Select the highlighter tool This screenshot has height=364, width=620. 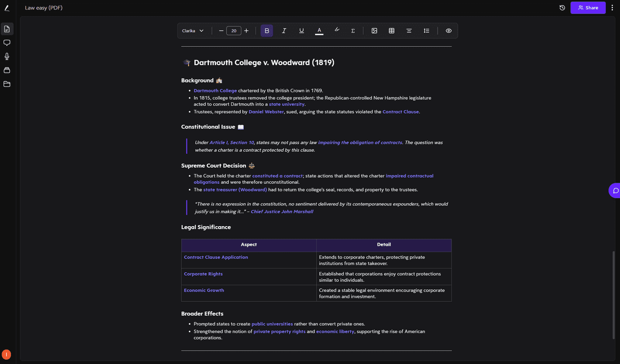pyautogui.click(x=336, y=30)
